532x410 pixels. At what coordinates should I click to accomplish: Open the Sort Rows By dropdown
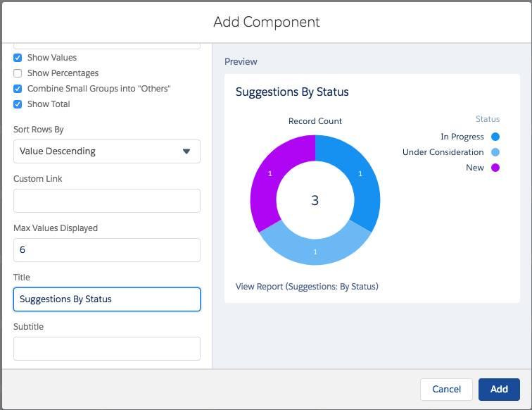106,151
